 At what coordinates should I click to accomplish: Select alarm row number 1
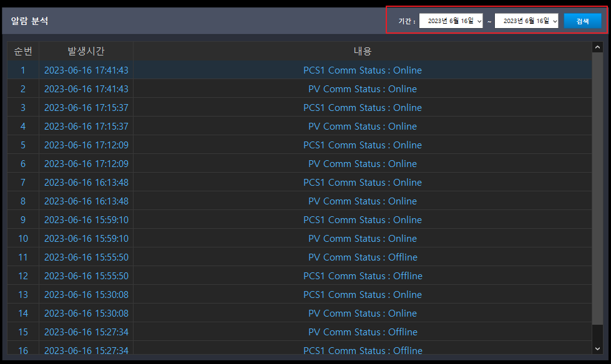point(300,70)
